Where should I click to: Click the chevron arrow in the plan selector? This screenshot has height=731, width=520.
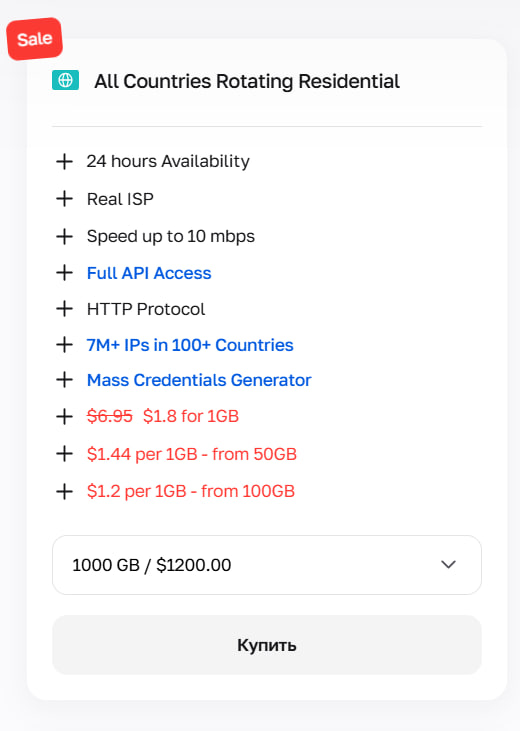[x=448, y=565]
